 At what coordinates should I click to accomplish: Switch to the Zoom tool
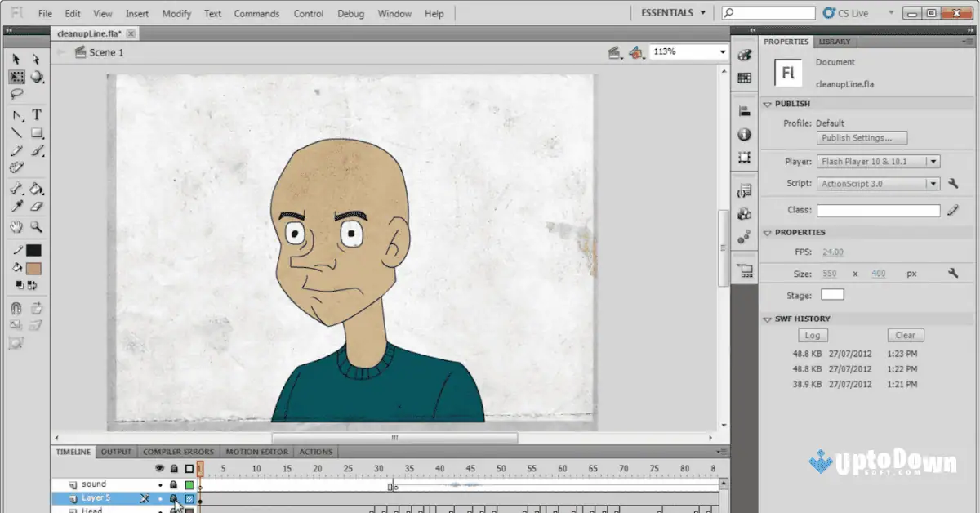(34, 226)
